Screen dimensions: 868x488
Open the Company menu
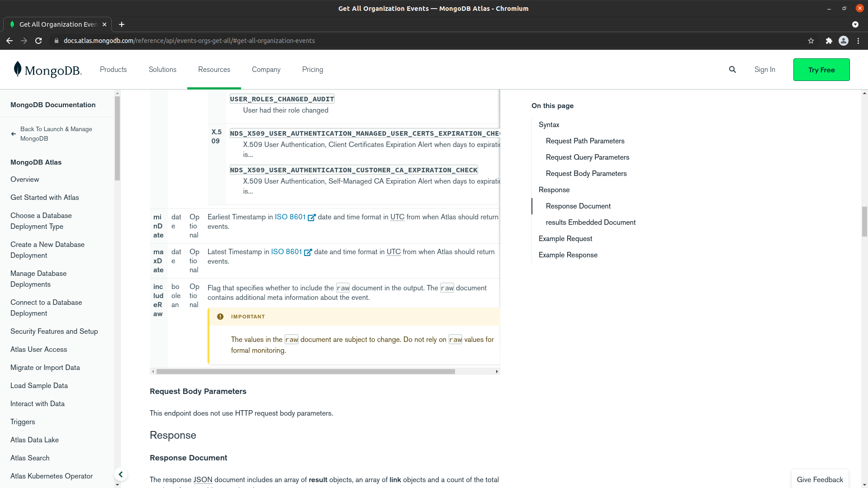[266, 70]
